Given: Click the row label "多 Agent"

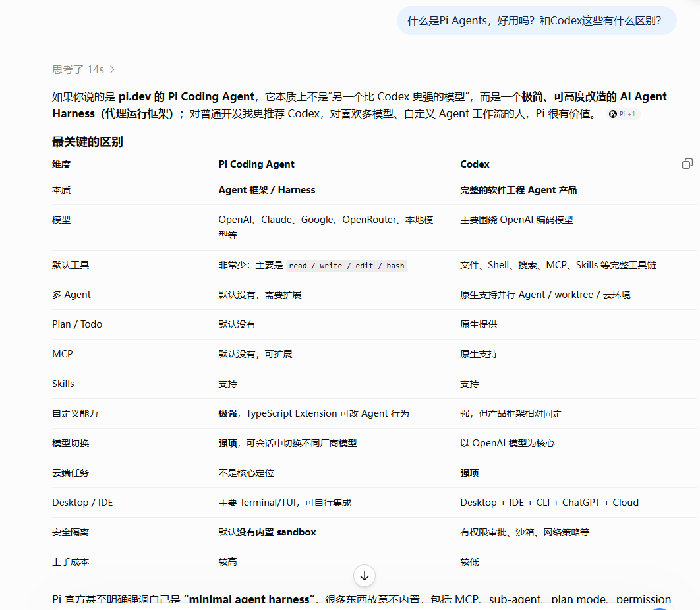Looking at the screenshot, I should pos(71,295).
